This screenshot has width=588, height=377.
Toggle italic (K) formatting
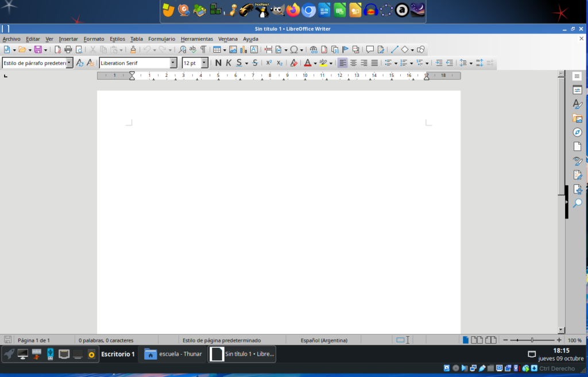(x=229, y=63)
